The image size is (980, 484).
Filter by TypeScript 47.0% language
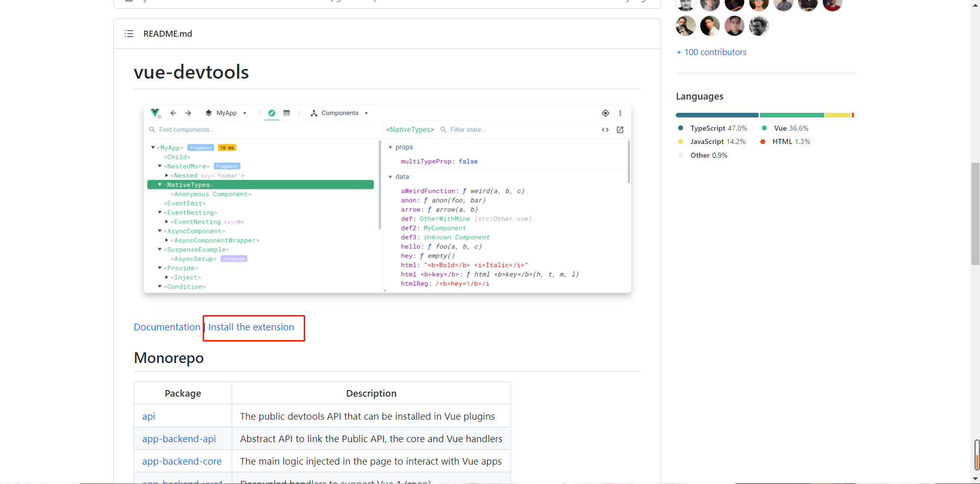click(x=713, y=128)
